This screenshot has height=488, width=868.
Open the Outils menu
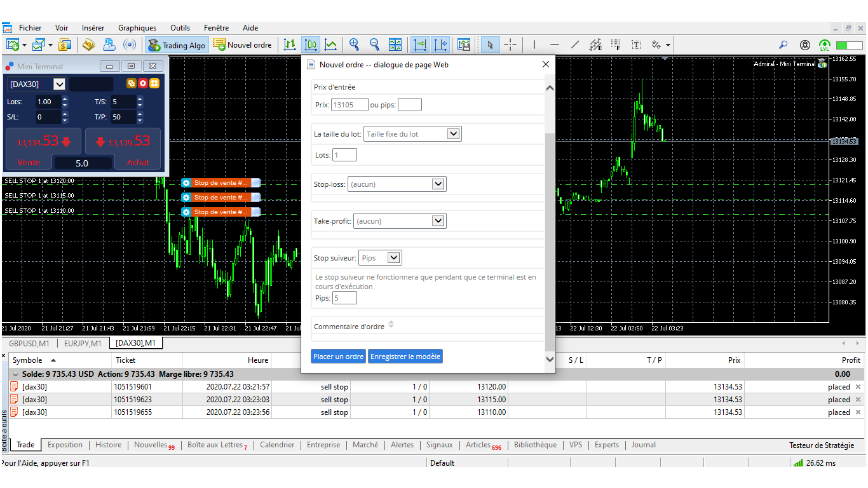click(180, 28)
